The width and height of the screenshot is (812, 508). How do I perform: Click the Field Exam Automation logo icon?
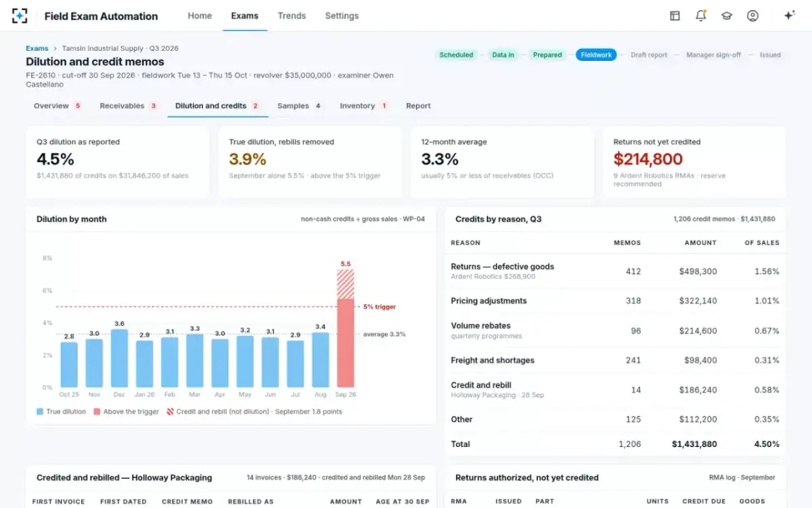[20, 16]
